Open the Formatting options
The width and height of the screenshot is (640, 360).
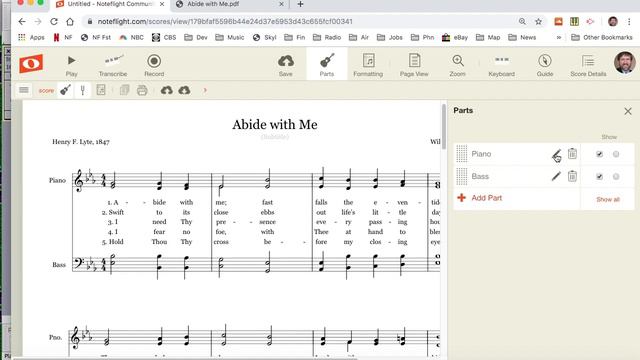pos(368,65)
